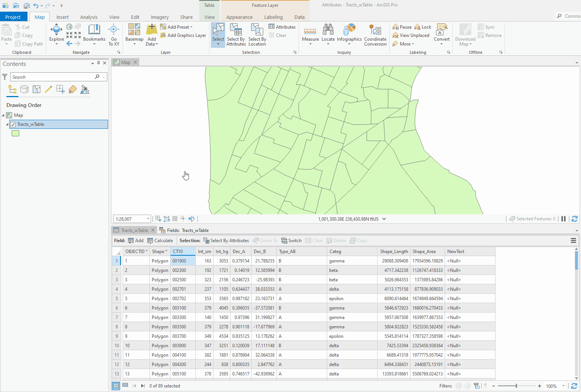Click the Calculate field button
The image size is (581, 392).
click(x=160, y=241)
